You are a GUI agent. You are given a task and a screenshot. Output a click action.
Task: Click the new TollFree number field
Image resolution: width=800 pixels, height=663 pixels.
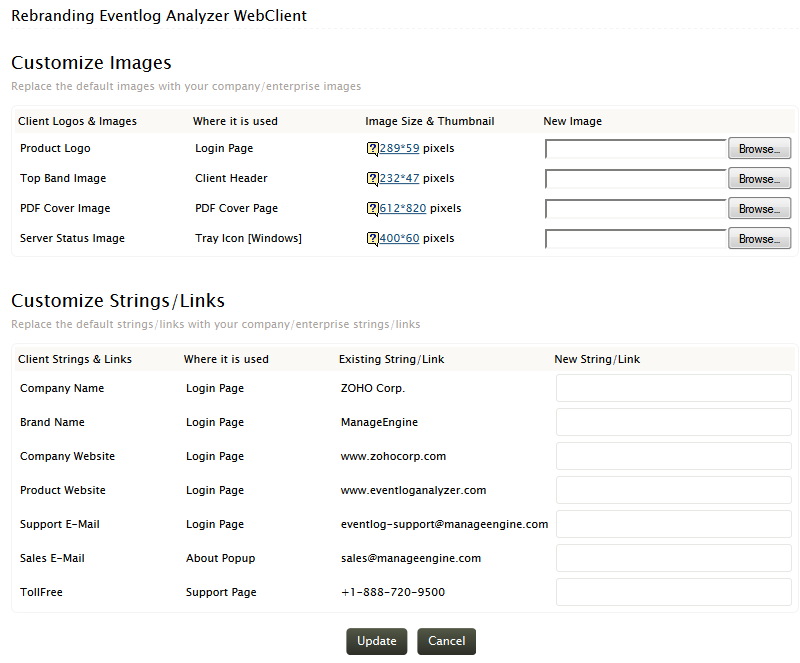[x=673, y=592]
